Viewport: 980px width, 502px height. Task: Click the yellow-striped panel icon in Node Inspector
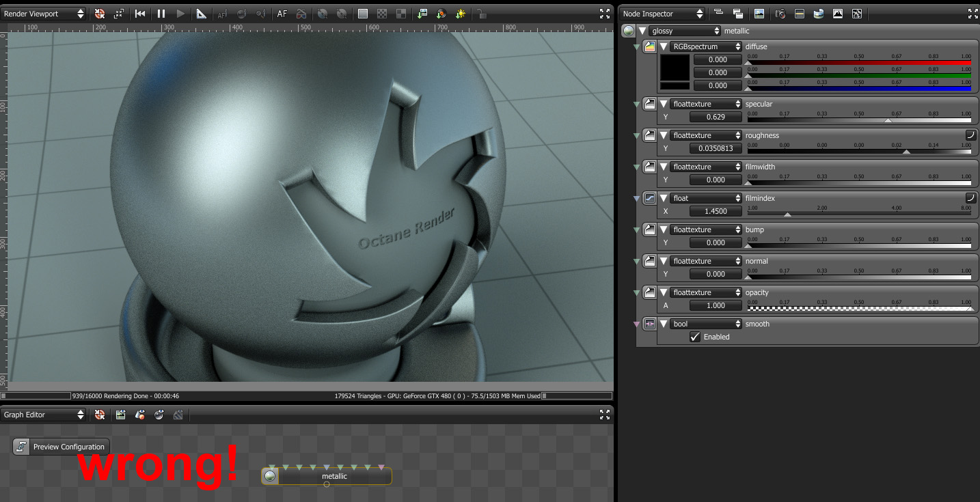(x=799, y=14)
